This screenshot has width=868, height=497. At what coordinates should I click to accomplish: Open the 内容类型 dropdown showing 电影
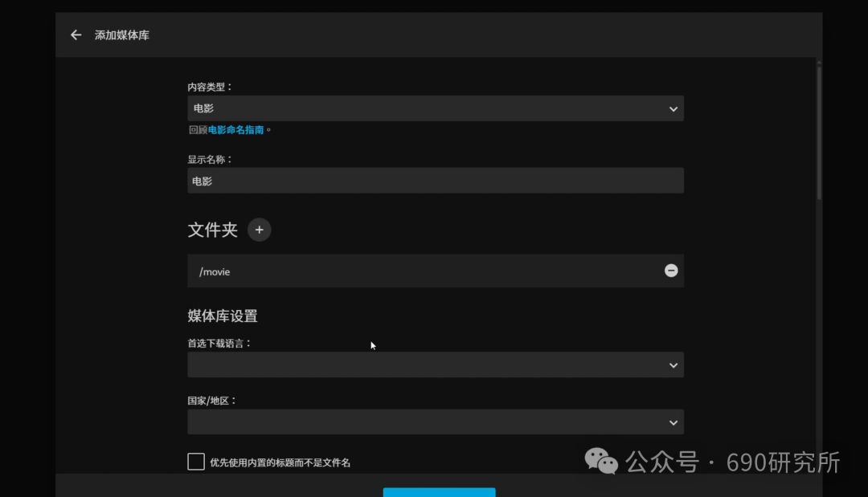[x=436, y=108]
